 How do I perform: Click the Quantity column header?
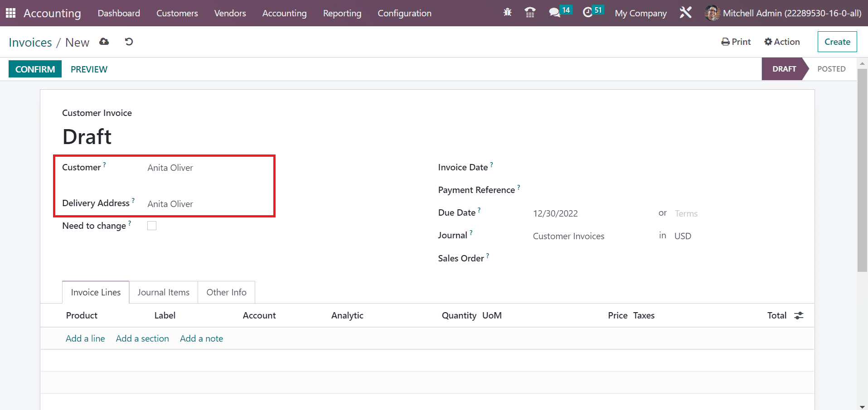459,315
